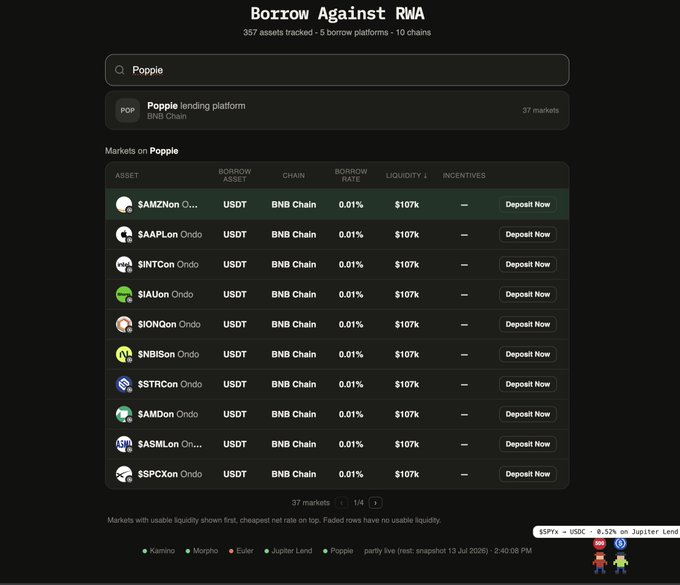Click the $IAUon Ondo asset name
Viewport: 680px width, 585px height.
(x=165, y=294)
